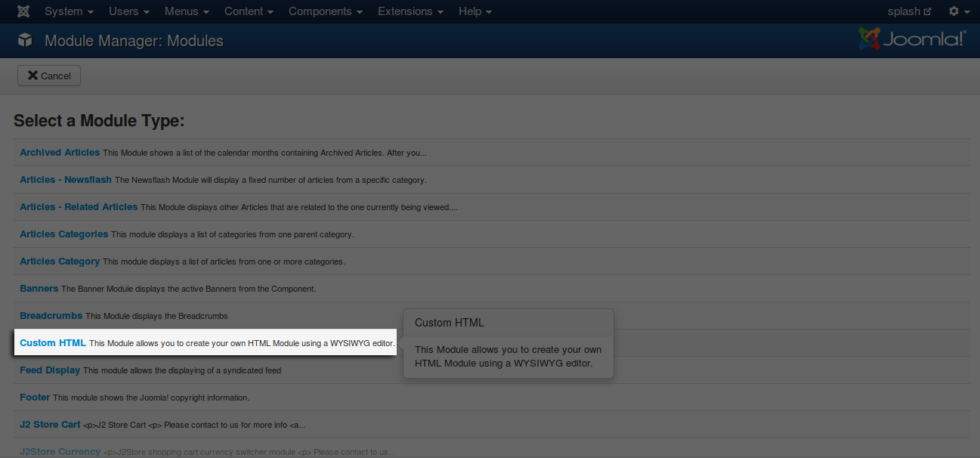Select the Banners module type
The image size is (980, 458).
point(39,289)
